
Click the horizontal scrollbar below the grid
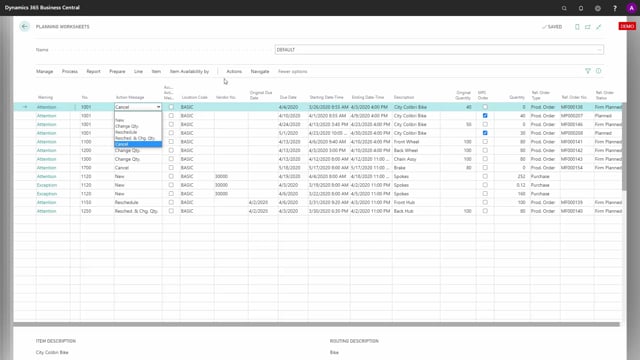tap(316, 324)
